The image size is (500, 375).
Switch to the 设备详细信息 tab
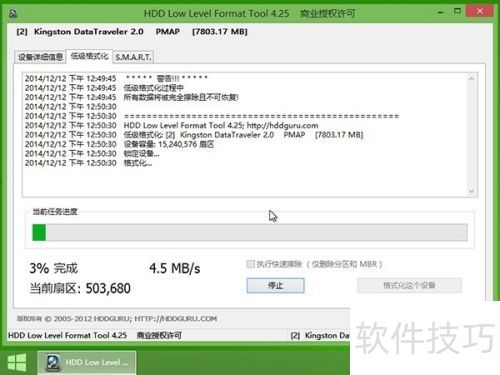click(x=40, y=57)
